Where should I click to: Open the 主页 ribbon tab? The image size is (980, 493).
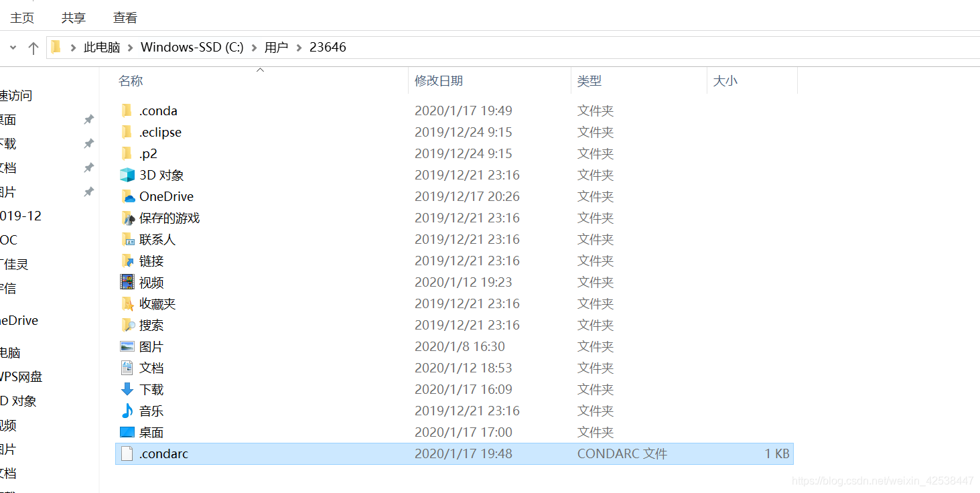[22, 17]
